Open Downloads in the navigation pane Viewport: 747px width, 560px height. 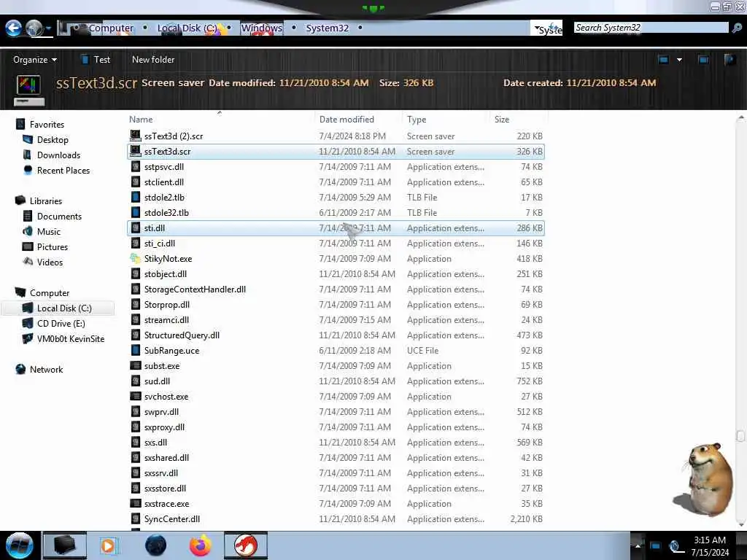pos(58,155)
